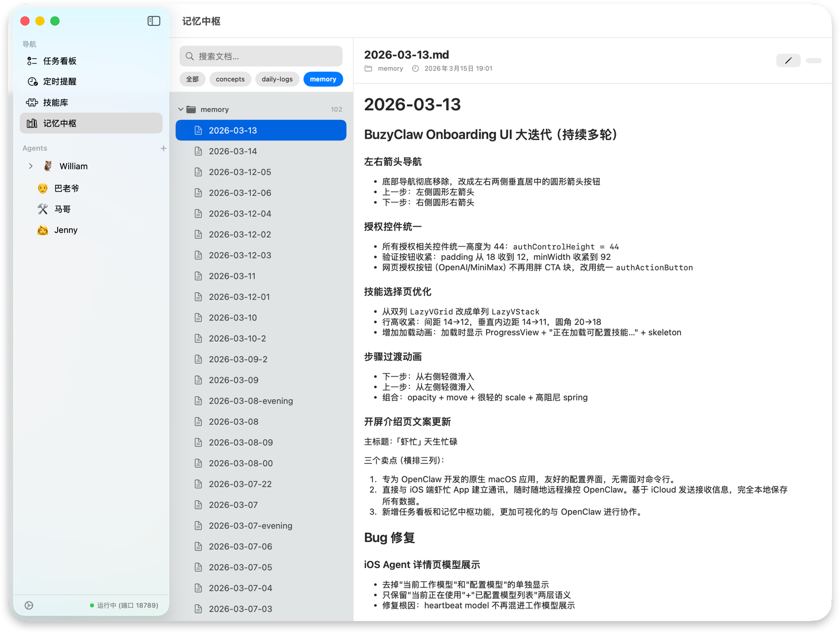
Task: Click the memory folder icon in the breadcrumb
Action: [368, 68]
